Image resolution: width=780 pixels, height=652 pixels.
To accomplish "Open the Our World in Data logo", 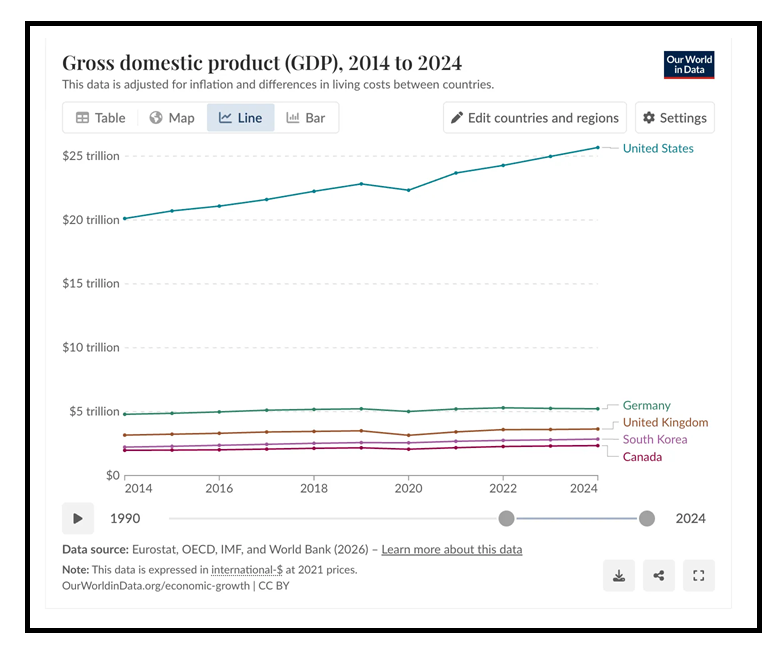I will point(689,66).
